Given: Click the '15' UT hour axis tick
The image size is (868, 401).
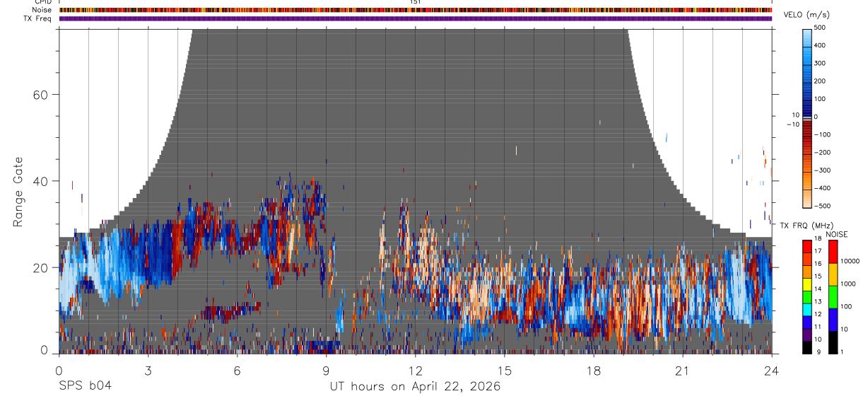Looking at the screenshot, I should 505,371.
